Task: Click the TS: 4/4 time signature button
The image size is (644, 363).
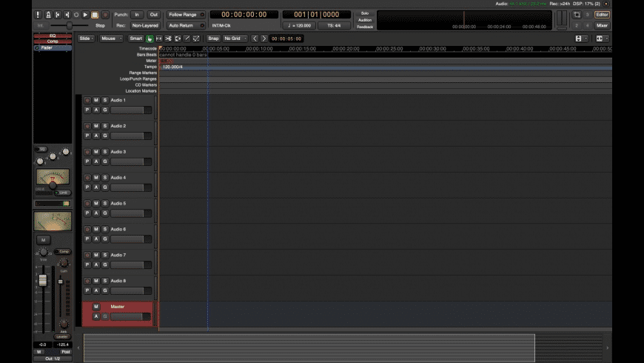Action: pyautogui.click(x=334, y=25)
